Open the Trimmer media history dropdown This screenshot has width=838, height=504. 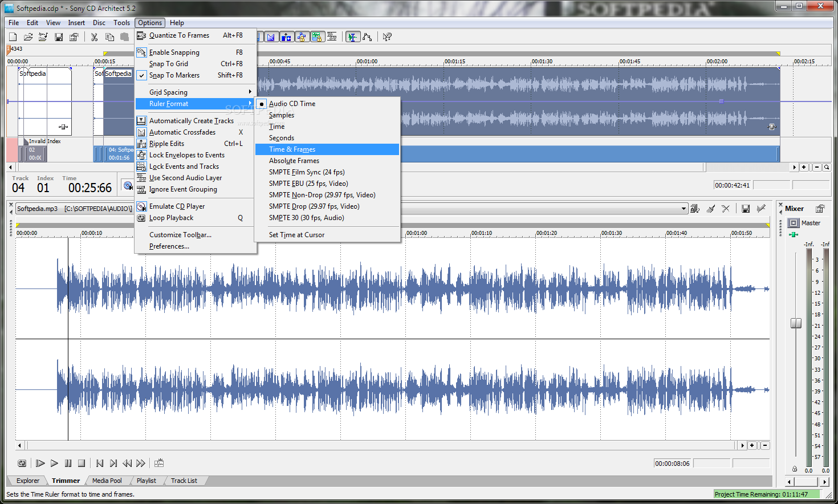click(684, 209)
